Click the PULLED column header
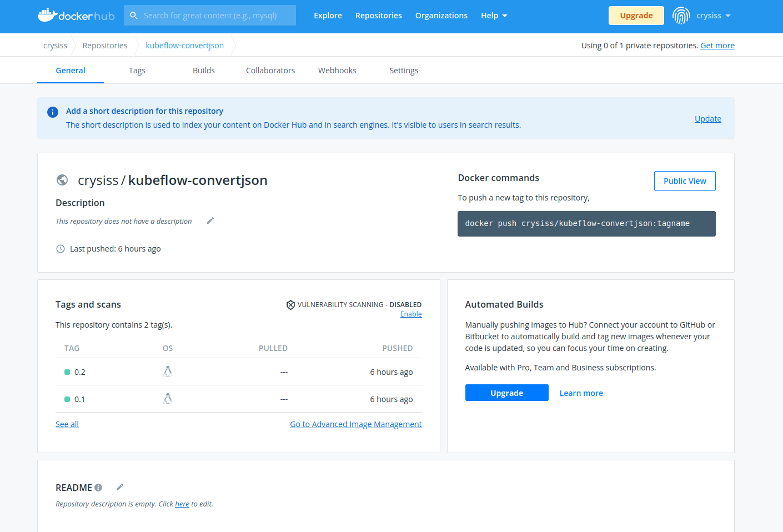The height and width of the screenshot is (532, 783). pos(273,348)
